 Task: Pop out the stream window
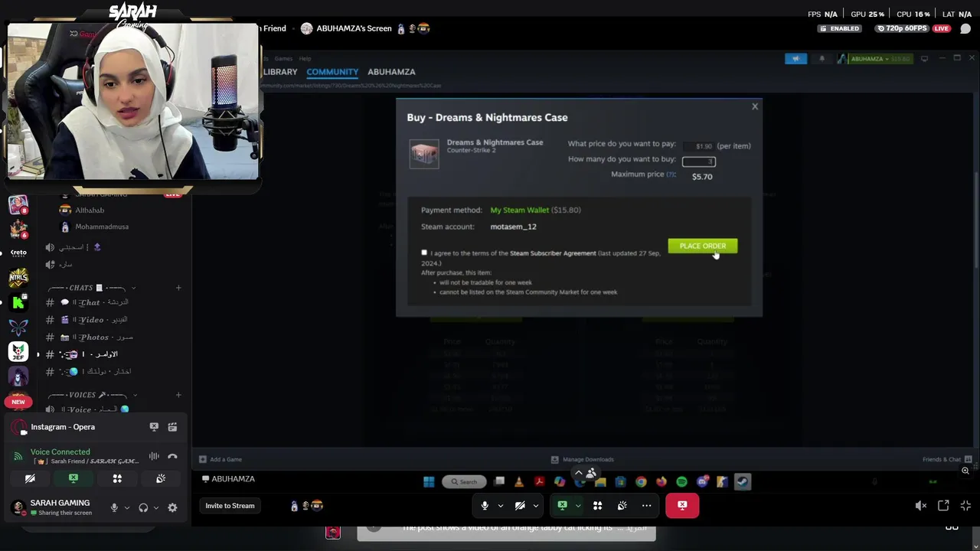(943, 506)
